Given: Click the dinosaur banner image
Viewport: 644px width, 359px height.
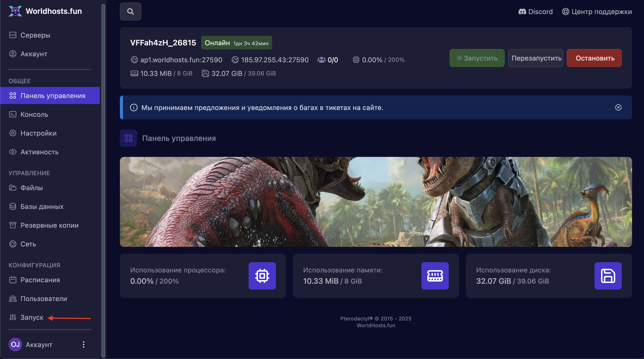Looking at the screenshot, I should pos(376,202).
